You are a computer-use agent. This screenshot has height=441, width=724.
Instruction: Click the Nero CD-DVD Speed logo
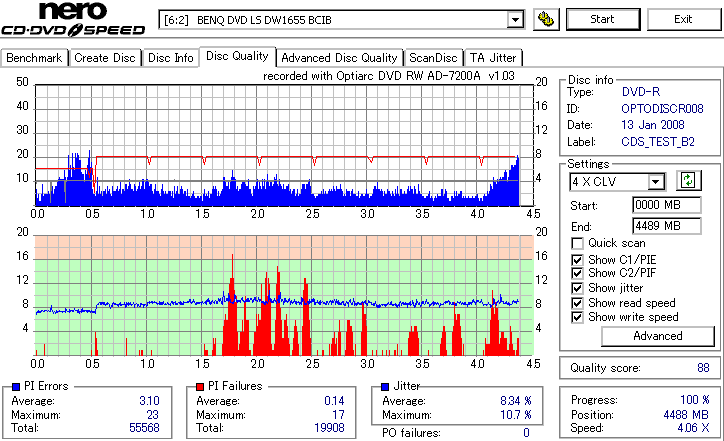[x=73, y=19]
